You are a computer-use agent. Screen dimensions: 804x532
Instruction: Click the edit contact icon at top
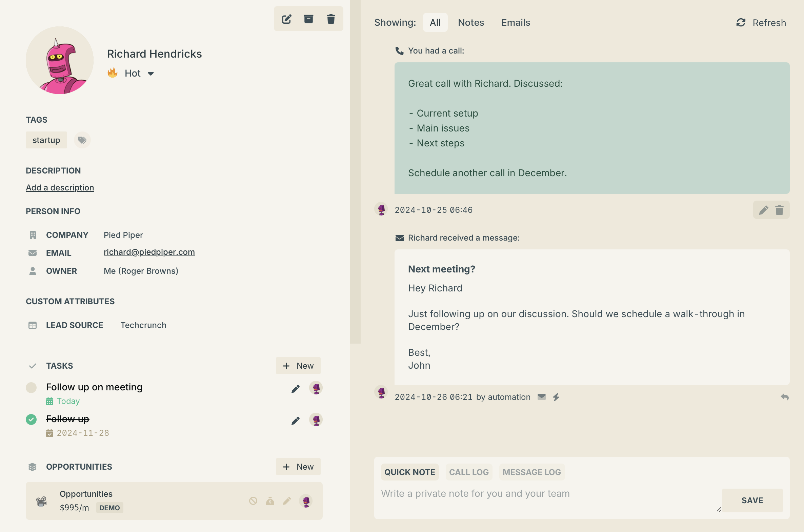click(x=286, y=19)
